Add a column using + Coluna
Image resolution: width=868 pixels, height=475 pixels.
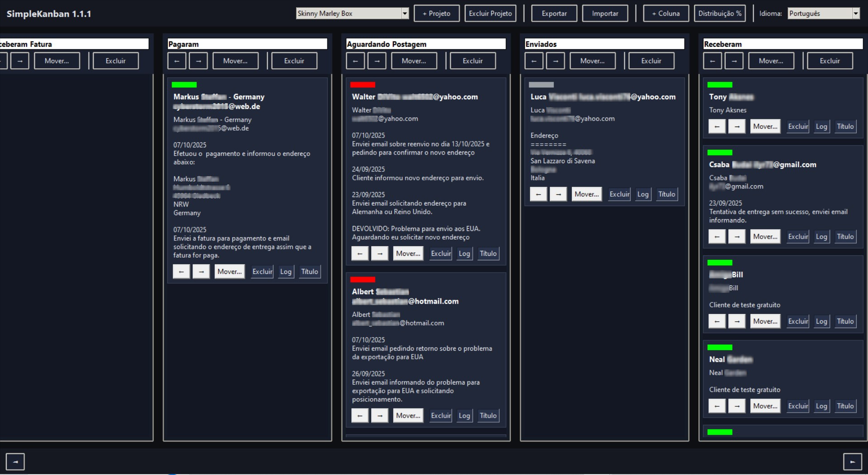tap(665, 13)
